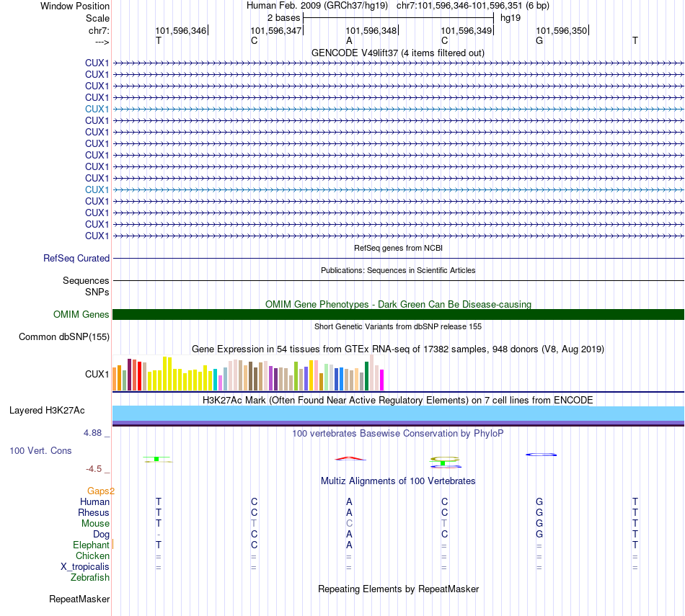The width and height of the screenshot is (685, 616).
Task: Click the Human species label
Action: [94, 501]
